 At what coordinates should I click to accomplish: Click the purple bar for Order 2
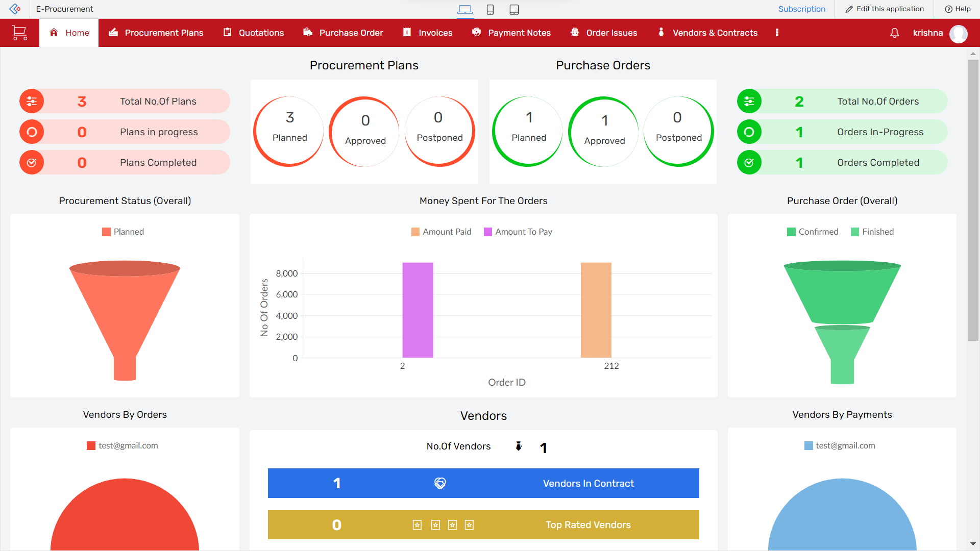(418, 310)
